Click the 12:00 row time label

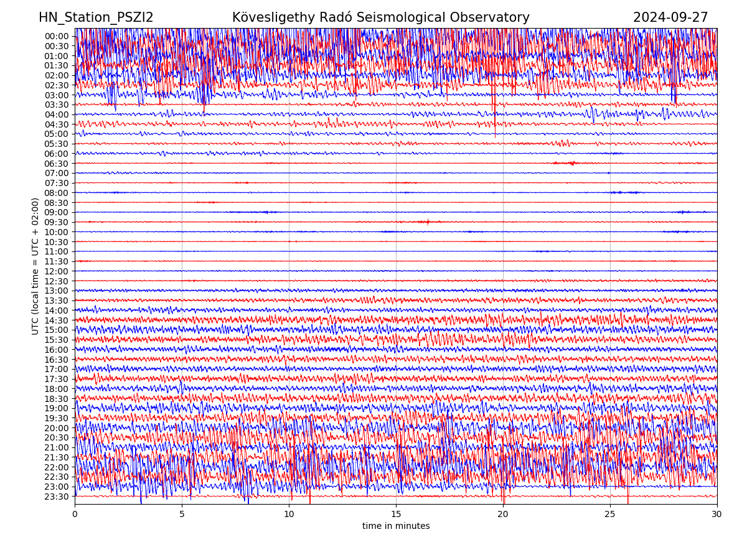pos(57,271)
